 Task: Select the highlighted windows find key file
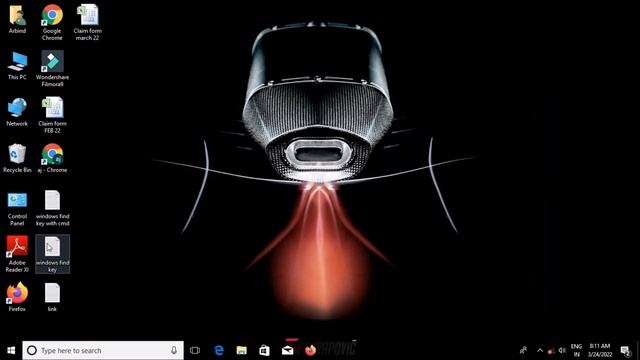(x=52, y=254)
